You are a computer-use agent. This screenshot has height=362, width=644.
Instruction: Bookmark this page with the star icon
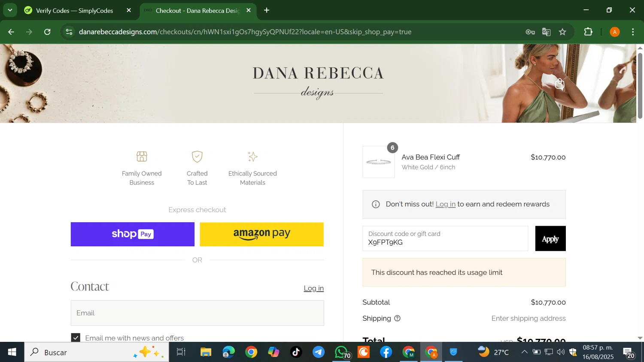click(563, 32)
